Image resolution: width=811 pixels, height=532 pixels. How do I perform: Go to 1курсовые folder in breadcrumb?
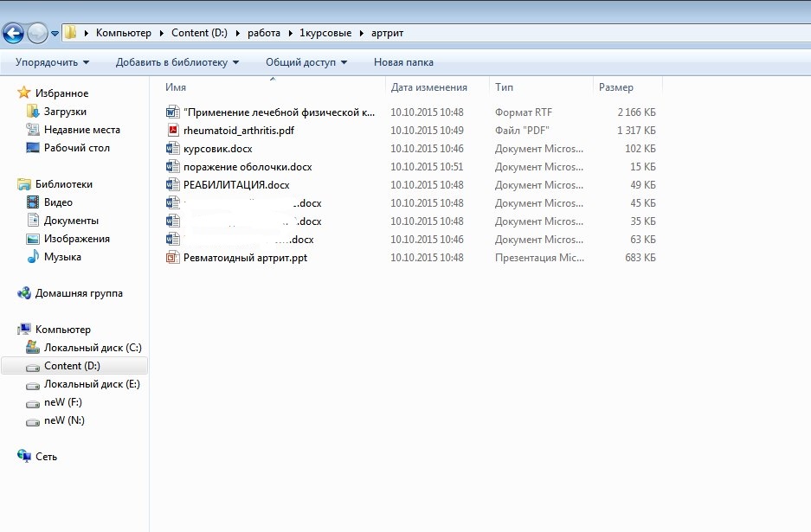click(x=325, y=33)
